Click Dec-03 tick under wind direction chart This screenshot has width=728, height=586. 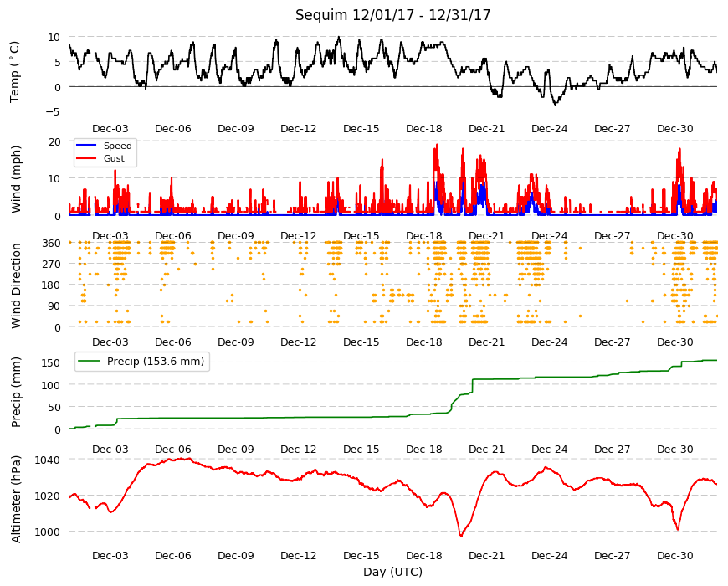pyautogui.click(x=110, y=342)
